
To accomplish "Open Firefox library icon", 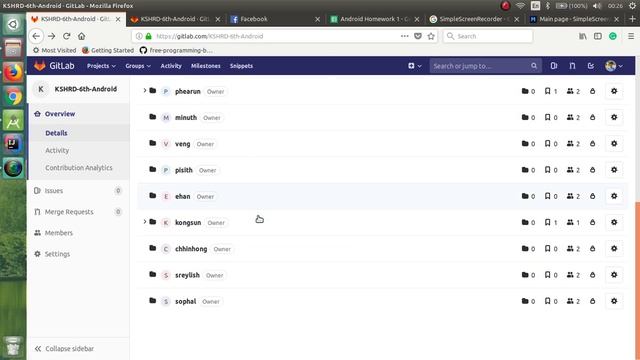I will tap(583, 36).
